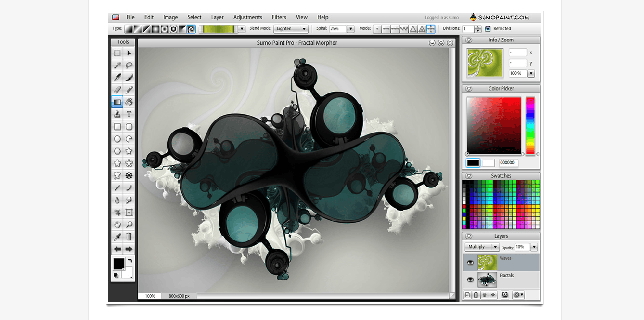The image size is (644, 320).
Task: Open the Multiply layer blend dropdown
Action: (x=482, y=247)
